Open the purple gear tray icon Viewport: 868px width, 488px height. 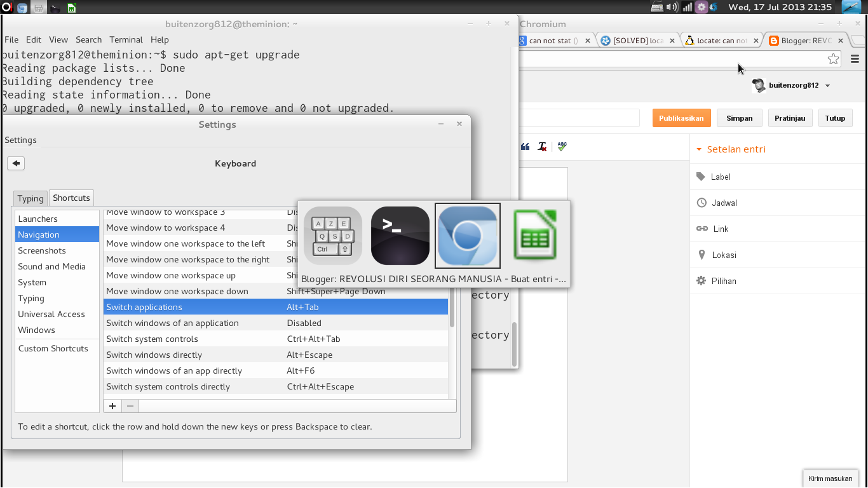click(x=702, y=8)
